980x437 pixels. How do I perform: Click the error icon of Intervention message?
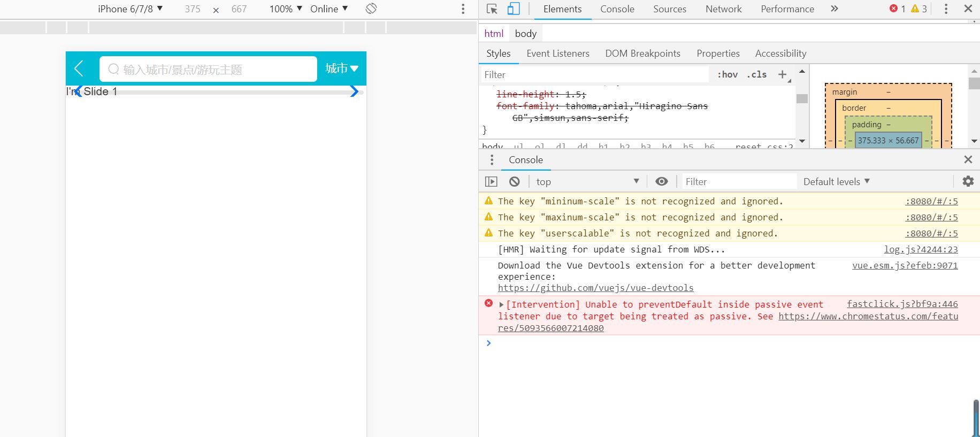tap(488, 303)
